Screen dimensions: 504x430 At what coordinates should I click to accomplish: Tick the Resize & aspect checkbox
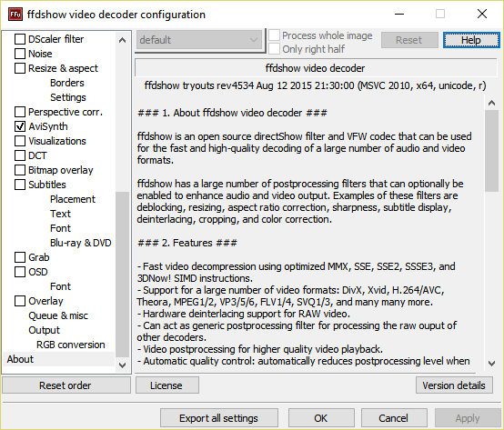click(20, 68)
